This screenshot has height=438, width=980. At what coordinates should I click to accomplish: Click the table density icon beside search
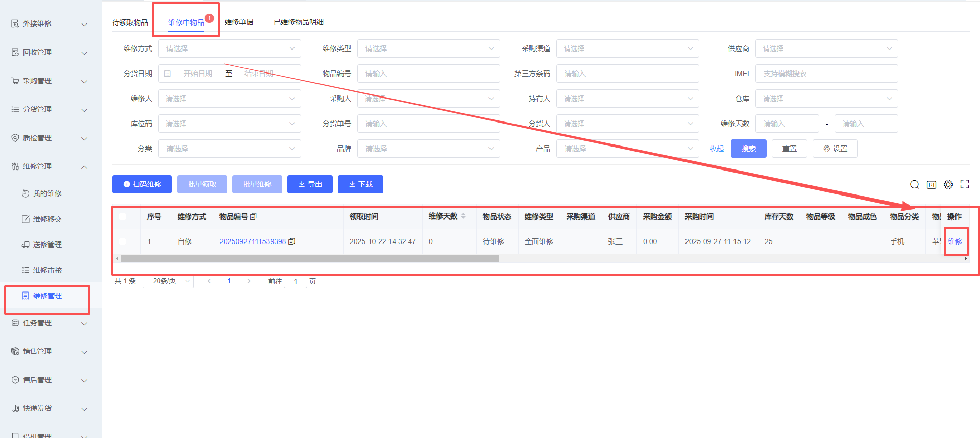(931, 184)
